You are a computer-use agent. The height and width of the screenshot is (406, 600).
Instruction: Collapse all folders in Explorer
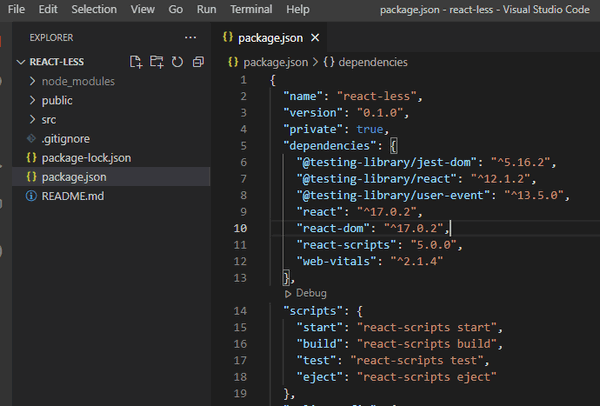pyautogui.click(x=198, y=62)
